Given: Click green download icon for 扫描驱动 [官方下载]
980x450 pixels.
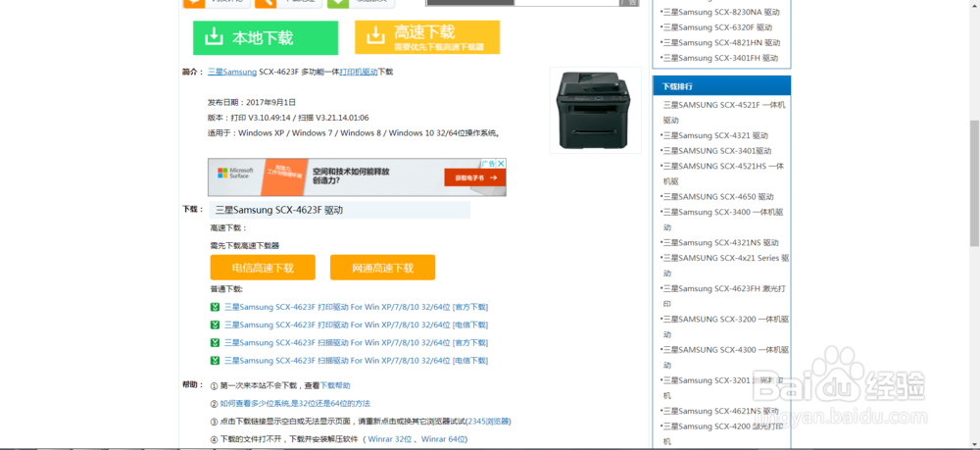Looking at the screenshot, I should [215, 342].
